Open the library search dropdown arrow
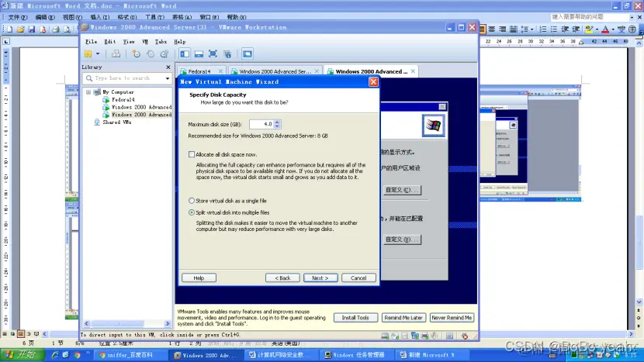This screenshot has width=644, height=362. [167, 78]
